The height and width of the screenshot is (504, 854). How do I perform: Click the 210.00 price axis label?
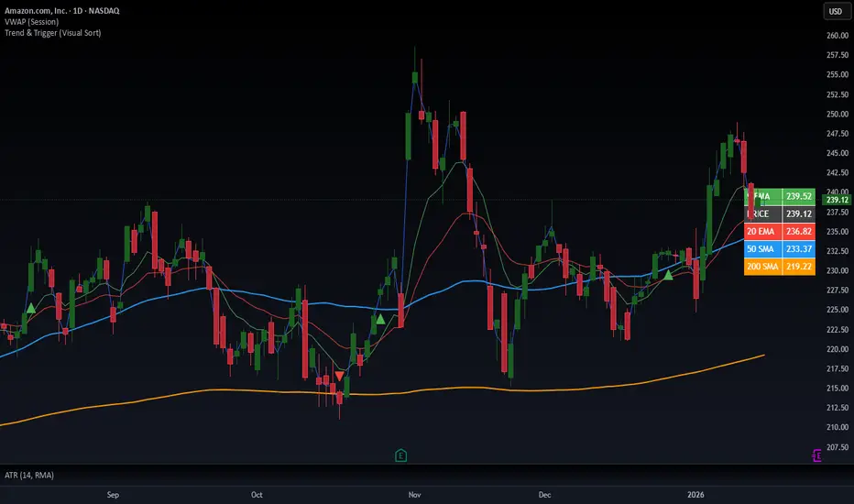[x=838, y=427]
